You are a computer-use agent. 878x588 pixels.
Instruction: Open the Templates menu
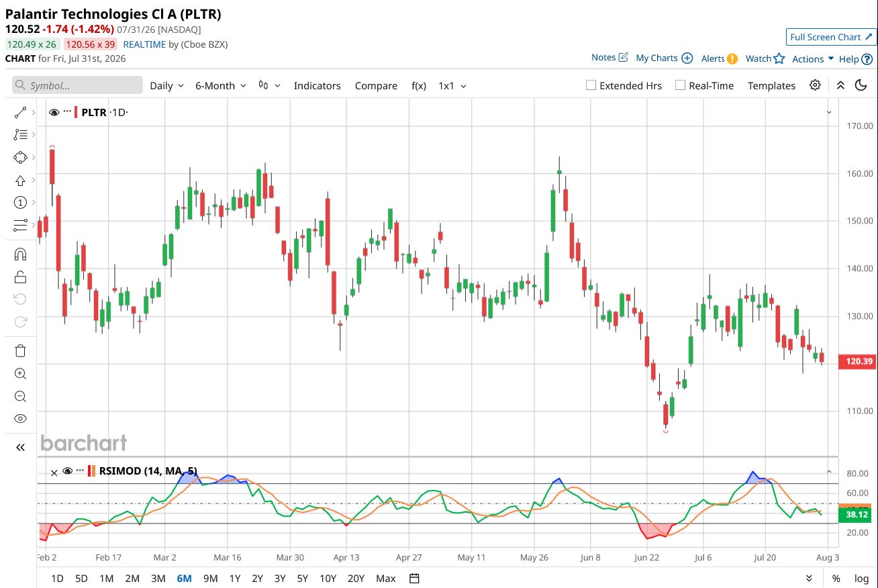771,85
